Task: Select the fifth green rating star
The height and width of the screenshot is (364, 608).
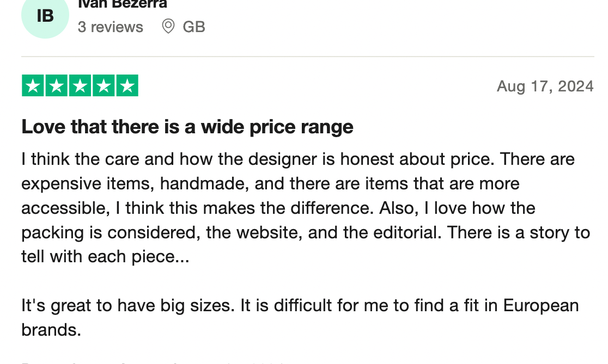Action: pos(127,85)
